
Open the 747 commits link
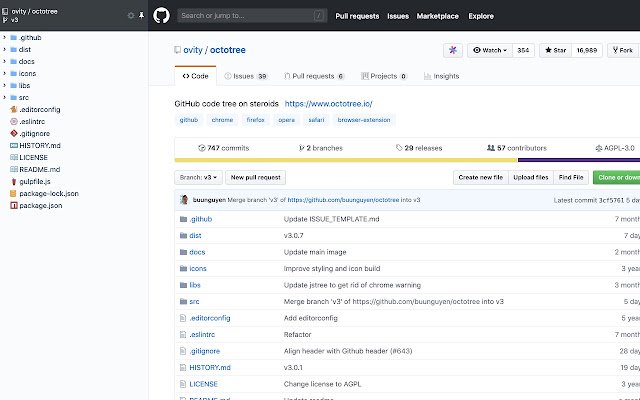tap(223, 148)
